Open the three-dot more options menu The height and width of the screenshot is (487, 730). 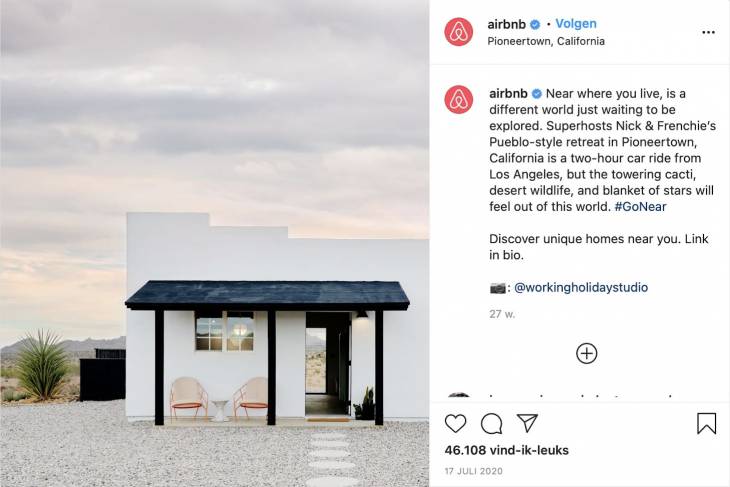[x=708, y=32]
